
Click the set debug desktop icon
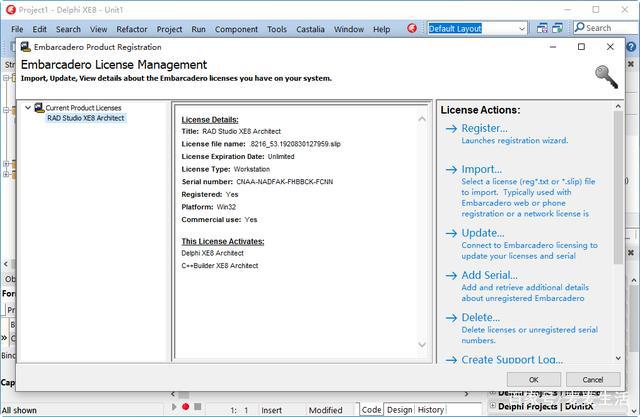(x=557, y=28)
